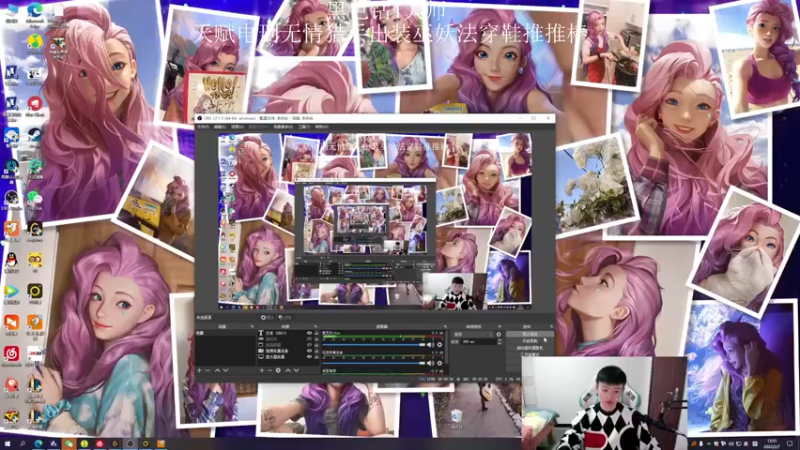Open the 文件 (File) menu in OBS
Viewport: 800px width, 450px height.
click(x=203, y=127)
